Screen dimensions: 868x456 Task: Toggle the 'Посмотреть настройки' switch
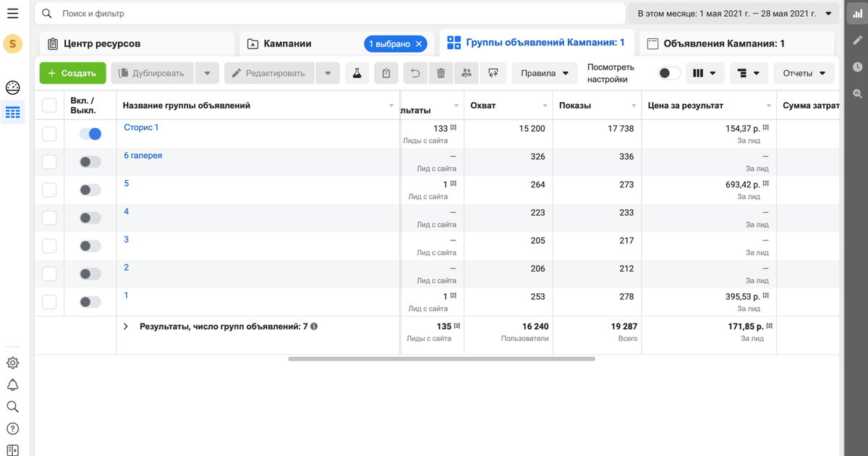(x=670, y=73)
